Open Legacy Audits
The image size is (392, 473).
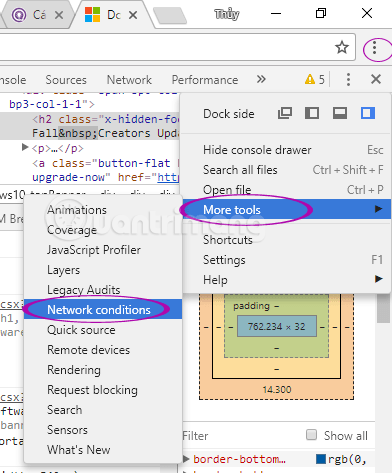click(x=103, y=290)
